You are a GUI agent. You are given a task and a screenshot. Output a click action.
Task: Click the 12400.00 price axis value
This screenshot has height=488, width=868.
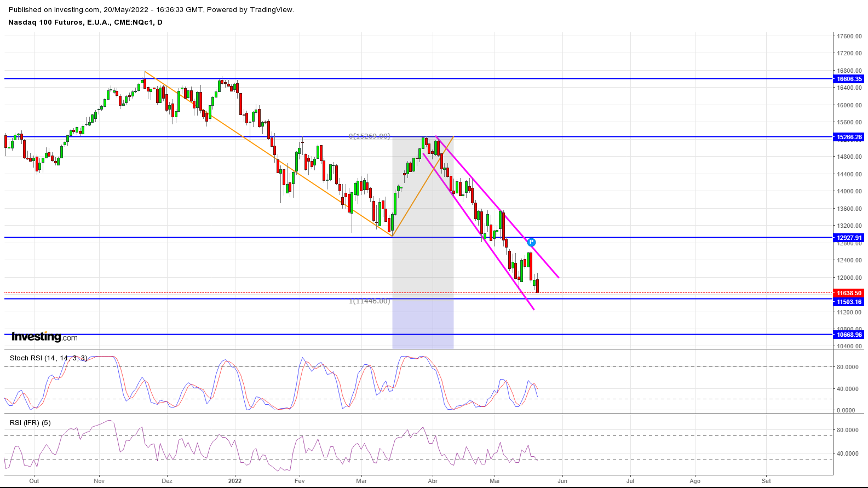pos(849,260)
